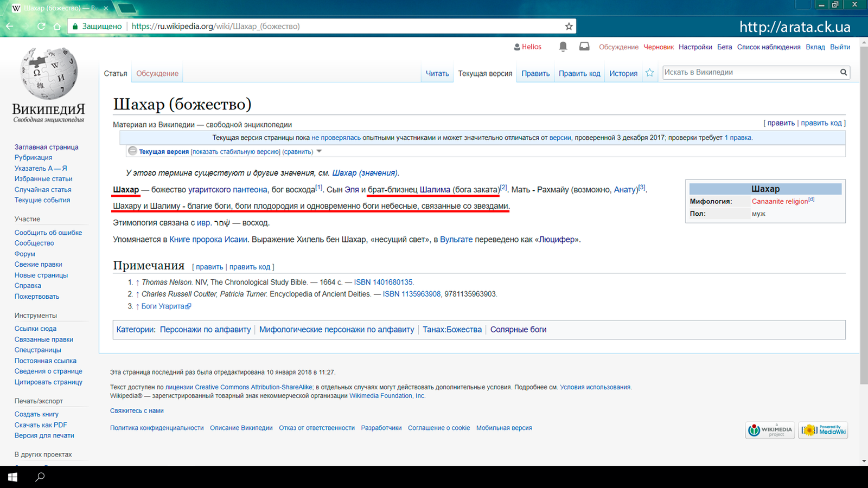Open Вклад contributions link
Screen dimensions: 868x488
point(815,47)
